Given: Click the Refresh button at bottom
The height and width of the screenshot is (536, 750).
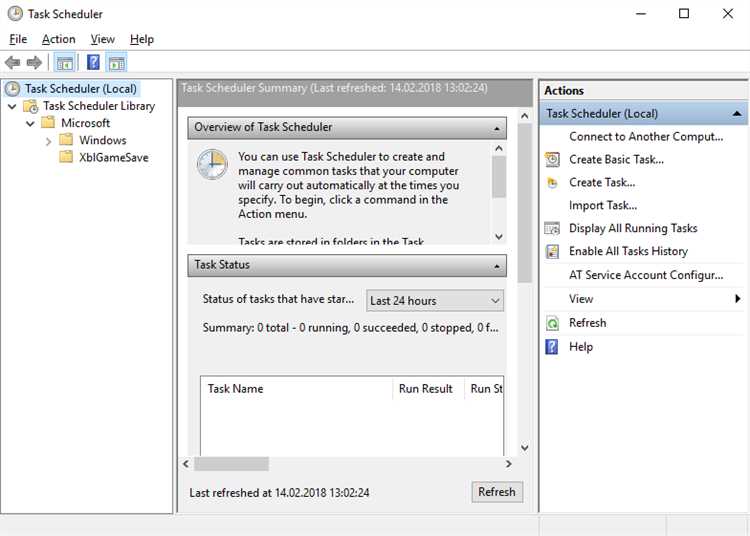Looking at the screenshot, I should 497,492.
